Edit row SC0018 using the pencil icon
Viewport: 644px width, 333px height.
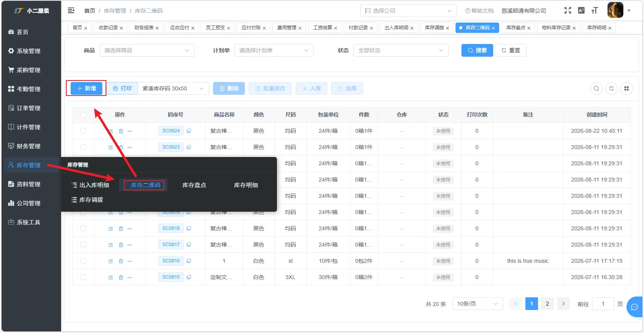(x=111, y=229)
